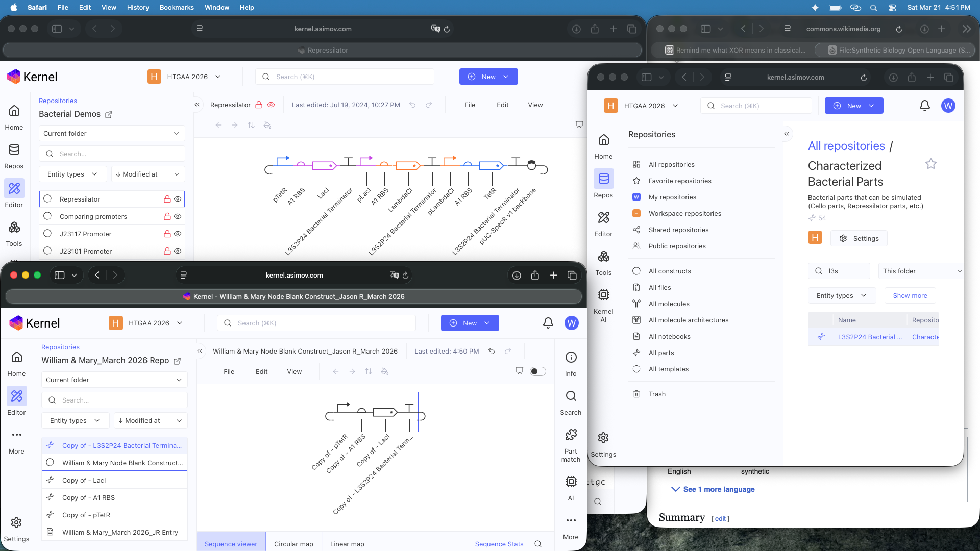
Task: Open Modified at sort in William & Mary window
Action: [151, 420]
